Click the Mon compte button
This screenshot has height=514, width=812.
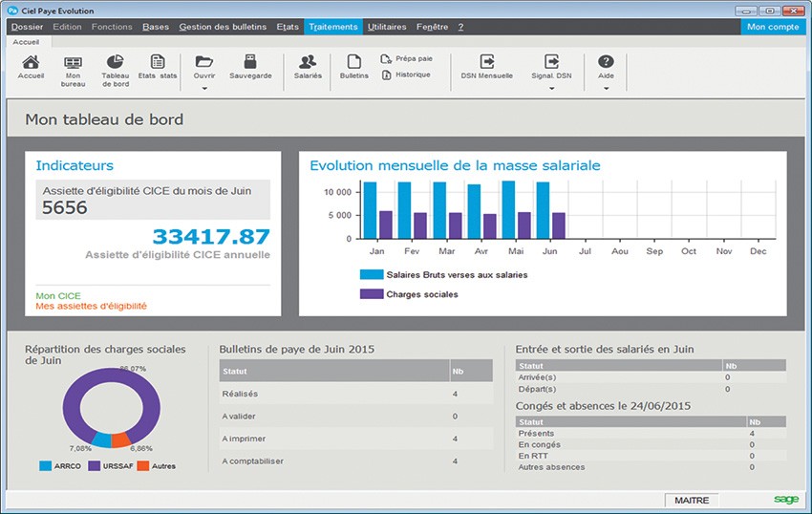click(773, 27)
